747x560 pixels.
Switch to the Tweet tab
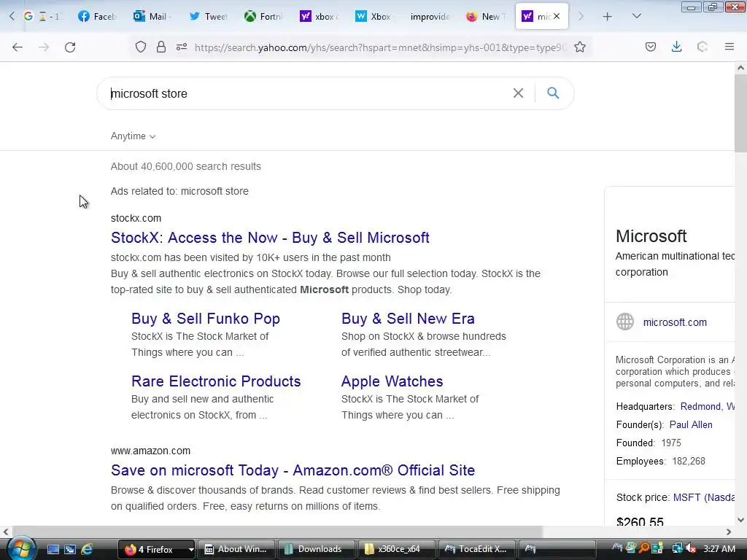208,16
